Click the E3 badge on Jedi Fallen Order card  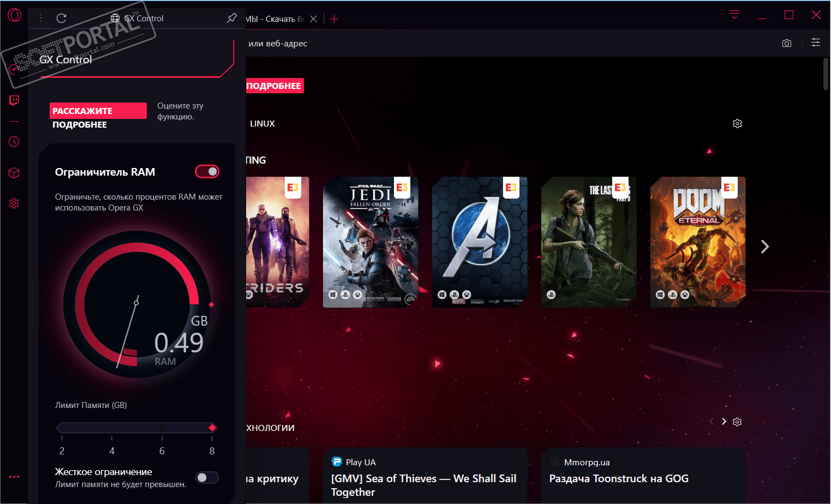pos(402,187)
